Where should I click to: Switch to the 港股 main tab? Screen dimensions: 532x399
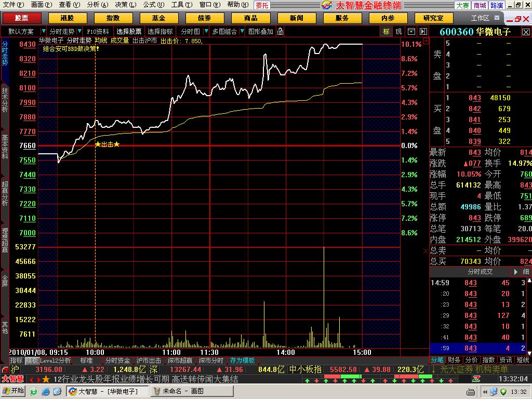click(x=67, y=18)
